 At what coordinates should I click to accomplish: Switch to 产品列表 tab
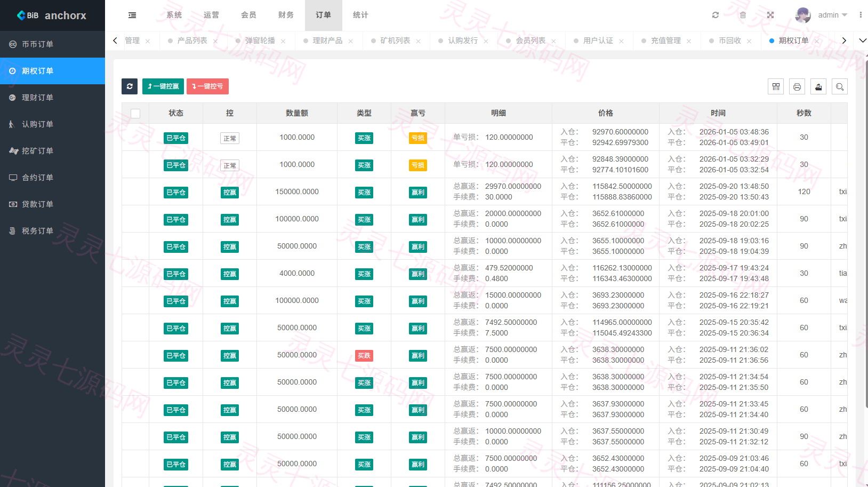[192, 41]
